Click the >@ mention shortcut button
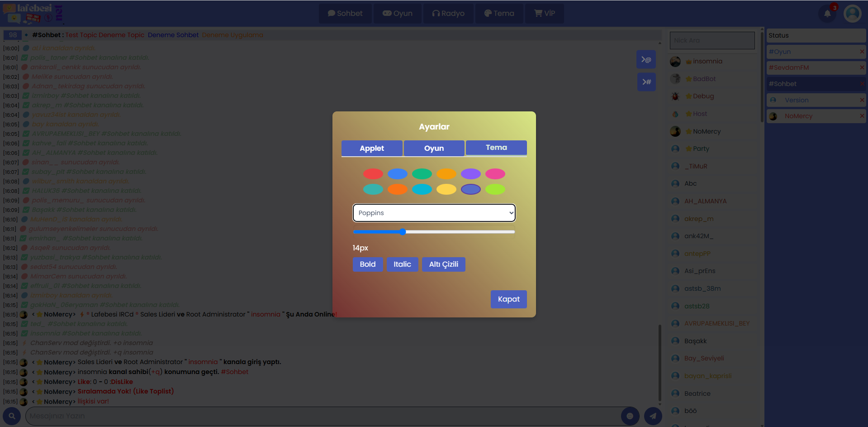Viewport: 868px width, 427px height. point(646,59)
